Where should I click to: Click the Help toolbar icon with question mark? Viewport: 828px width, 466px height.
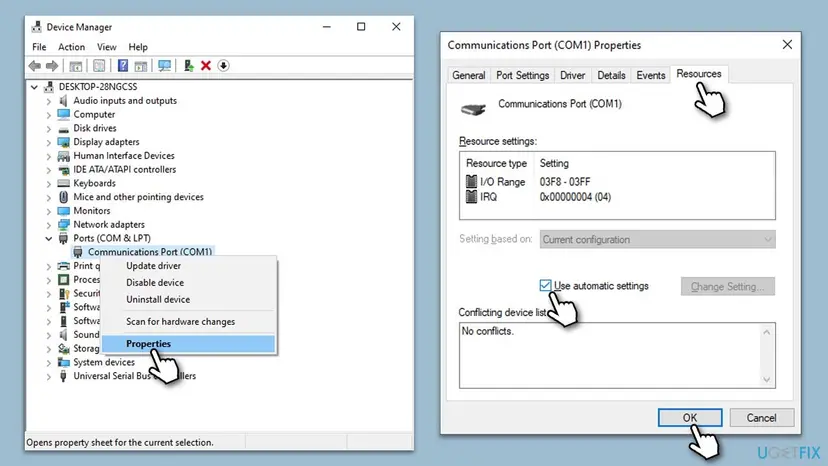pyautogui.click(x=123, y=66)
